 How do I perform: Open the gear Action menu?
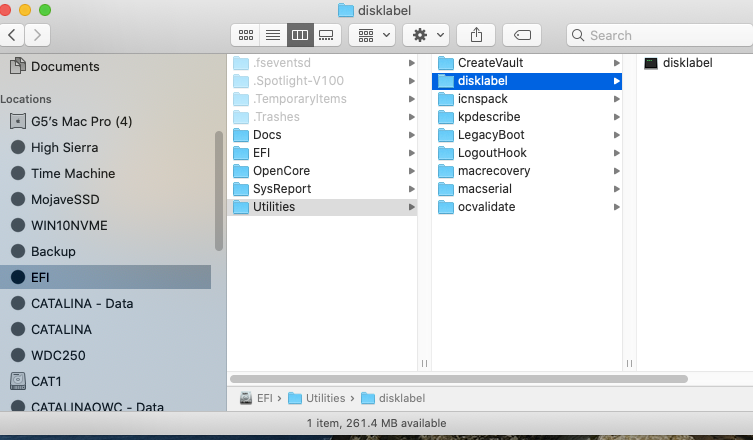coord(426,35)
